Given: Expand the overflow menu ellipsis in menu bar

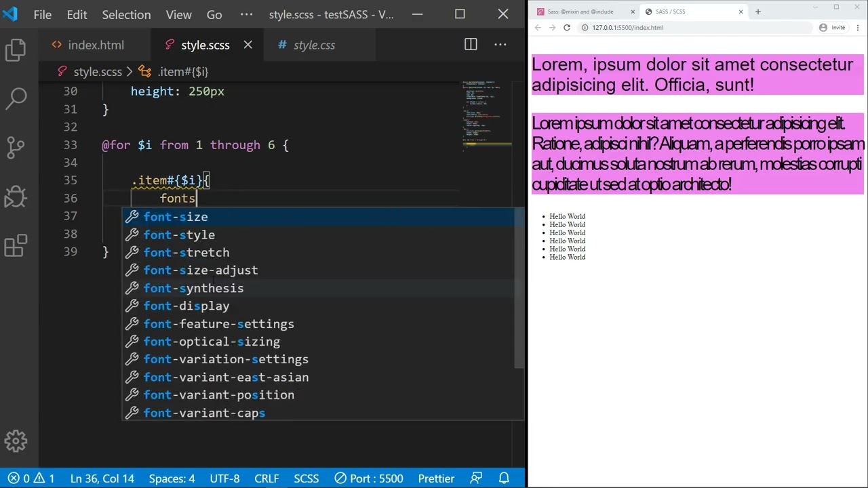Looking at the screenshot, I should click(246, 14).
